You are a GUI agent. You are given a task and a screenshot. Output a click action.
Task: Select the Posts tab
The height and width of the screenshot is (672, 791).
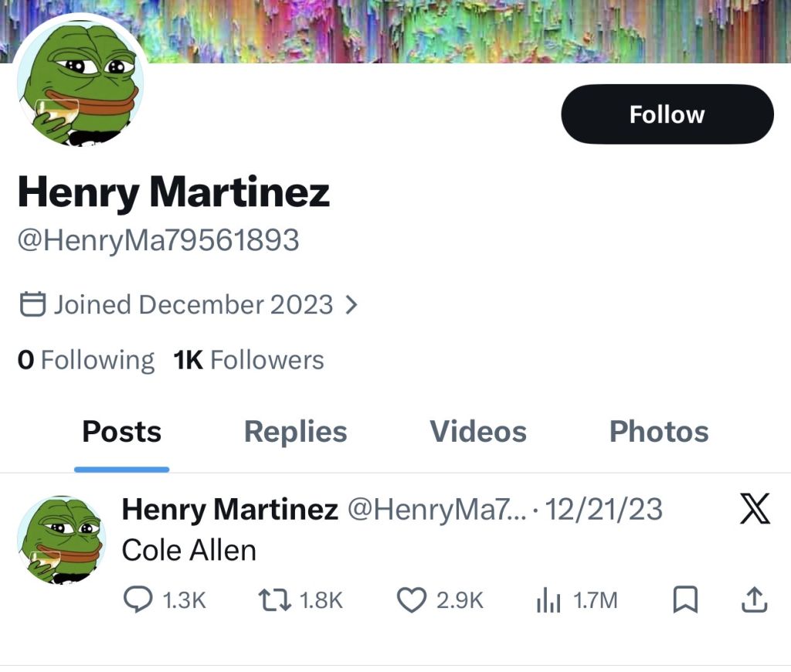coord(121,431)
